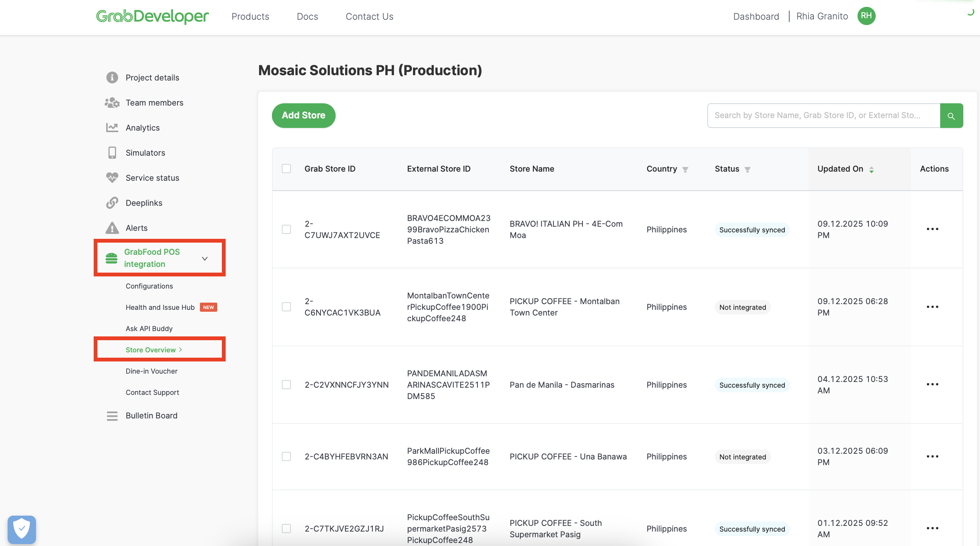This screenshot has height=546, width=980.
Task: Open Analytics via the chart icon
Action: pos(112,128)
